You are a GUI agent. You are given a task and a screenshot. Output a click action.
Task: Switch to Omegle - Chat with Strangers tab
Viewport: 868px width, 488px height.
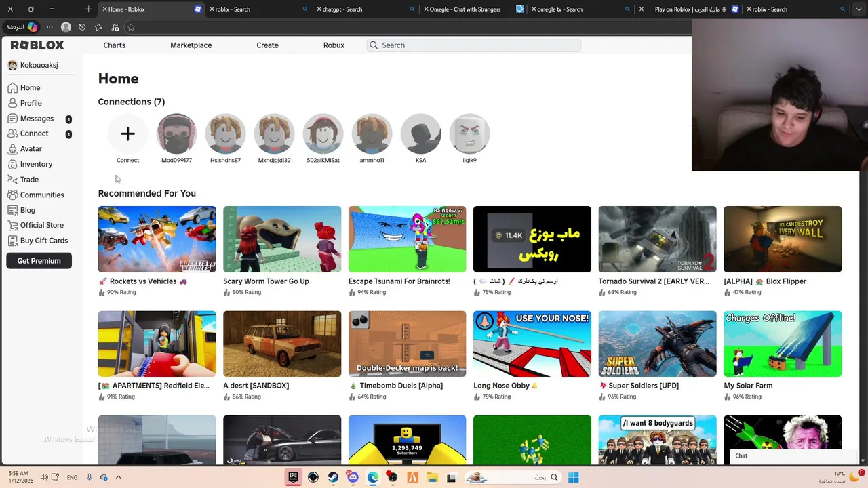point(473,9)
